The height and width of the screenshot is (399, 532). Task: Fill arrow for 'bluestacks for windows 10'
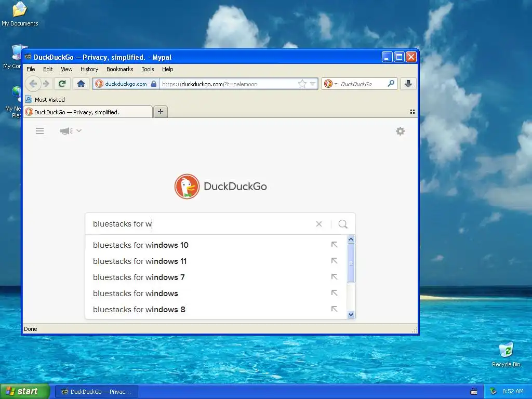point(334,245)
